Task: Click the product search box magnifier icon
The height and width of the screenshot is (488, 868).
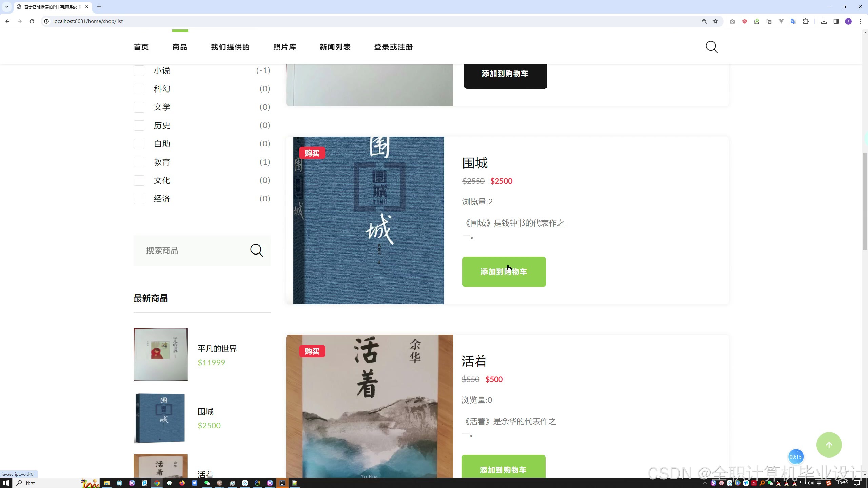Action: point(257,250)
